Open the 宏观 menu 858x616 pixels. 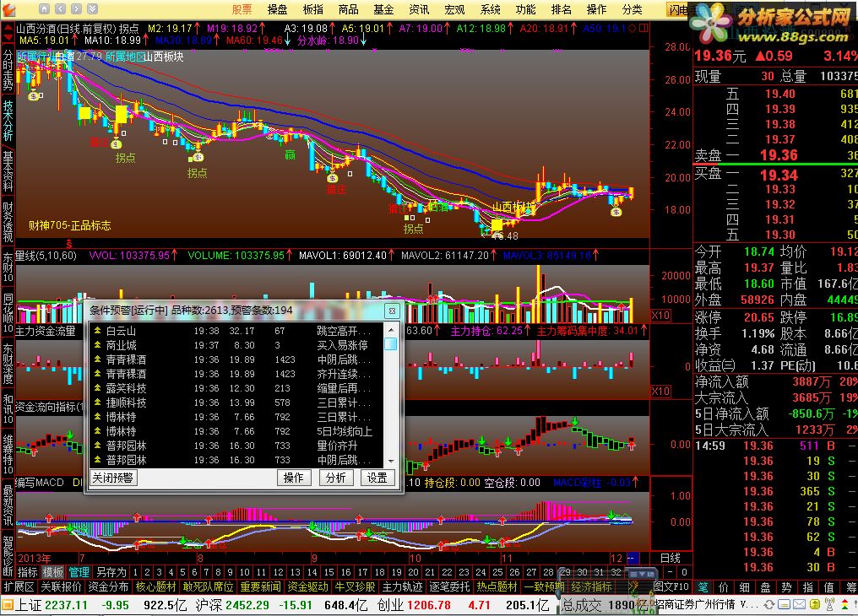454,9
